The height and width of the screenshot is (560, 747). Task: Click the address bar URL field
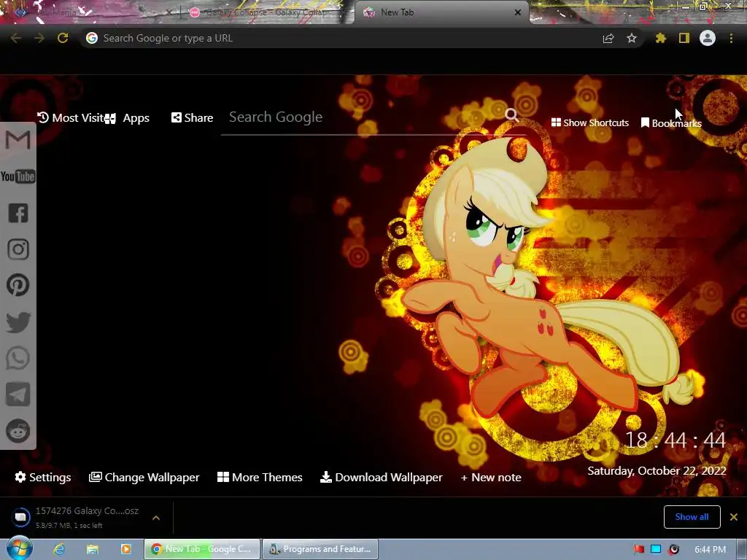click(333, 38)
